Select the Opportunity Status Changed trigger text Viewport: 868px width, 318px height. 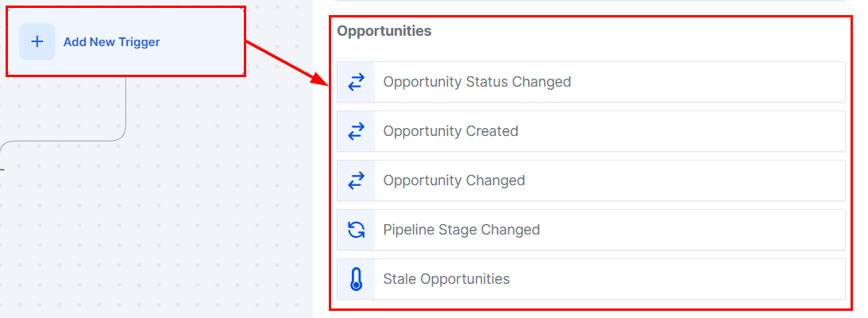[476, 82]
